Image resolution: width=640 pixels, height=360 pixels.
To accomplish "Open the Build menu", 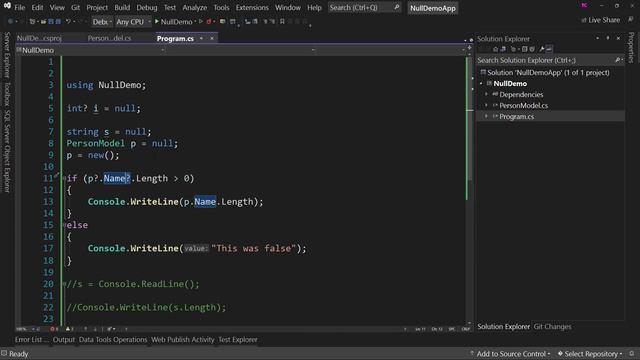I will click(x=122, y=7).
